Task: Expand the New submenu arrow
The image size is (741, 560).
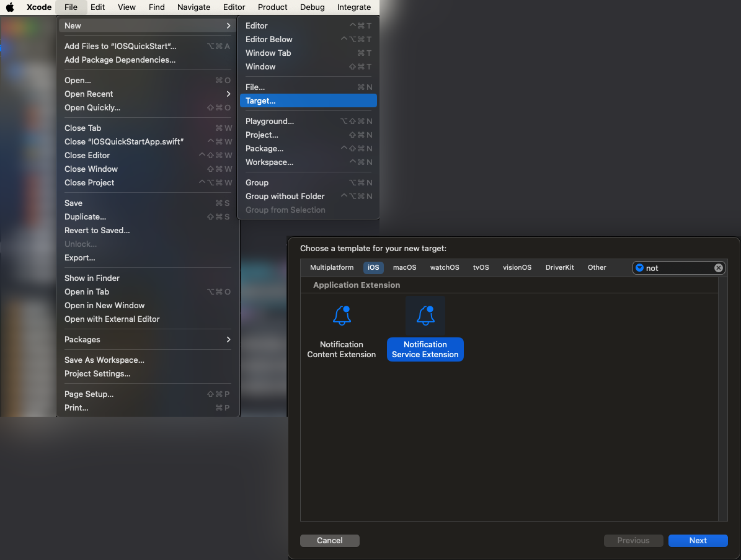Action: pyautogui.click(x=228, y=25)
